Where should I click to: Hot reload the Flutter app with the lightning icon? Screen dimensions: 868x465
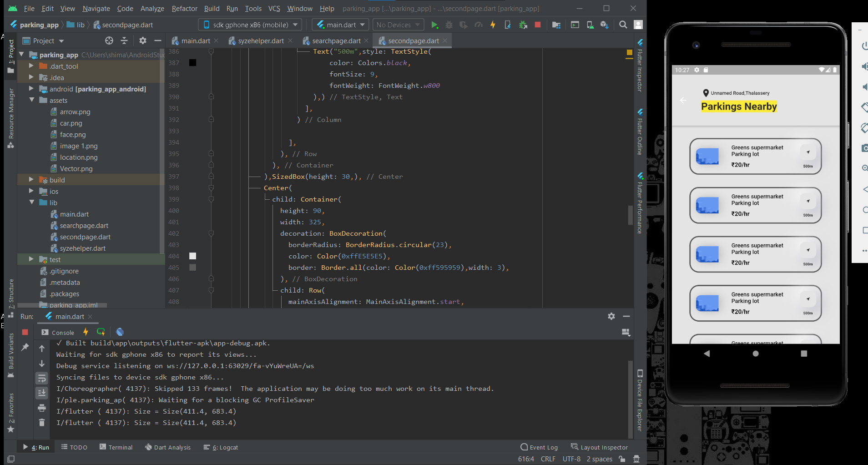click(x=493, y=25)
